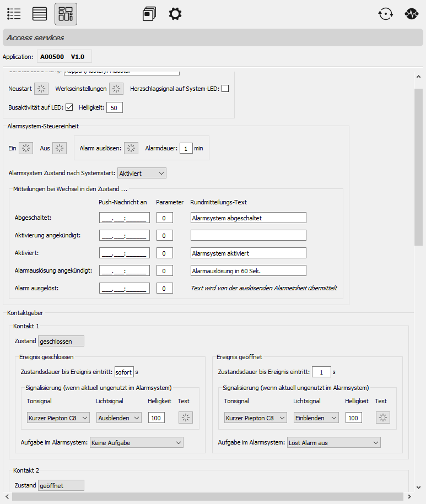The width and height of the screenshot is (426, 504).
Task: Click the Kontakt 2 Zustand geöffnet field
Action: click(x=61, y=485)
